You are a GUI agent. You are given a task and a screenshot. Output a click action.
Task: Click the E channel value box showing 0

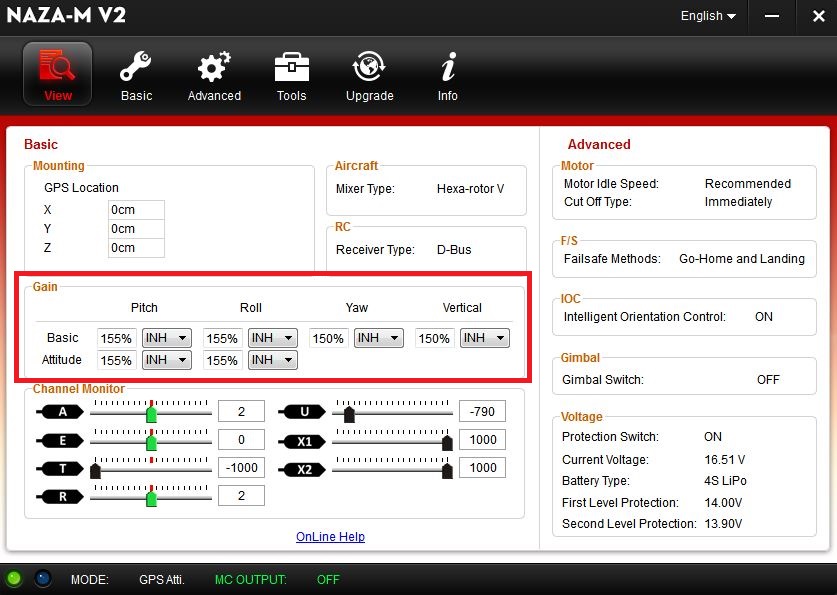point(241,440)
